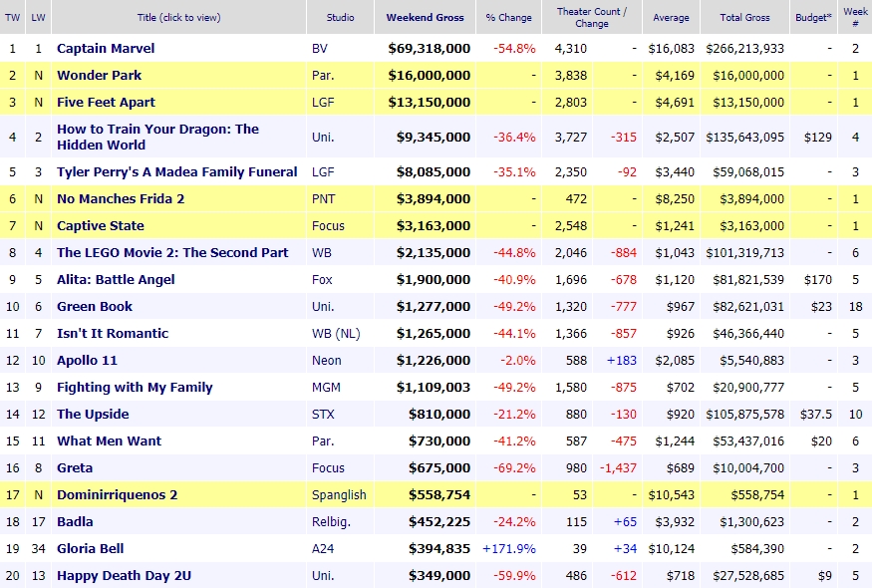View the What Men Want page
The image size is (872, 588).
[x=109, y=441]
